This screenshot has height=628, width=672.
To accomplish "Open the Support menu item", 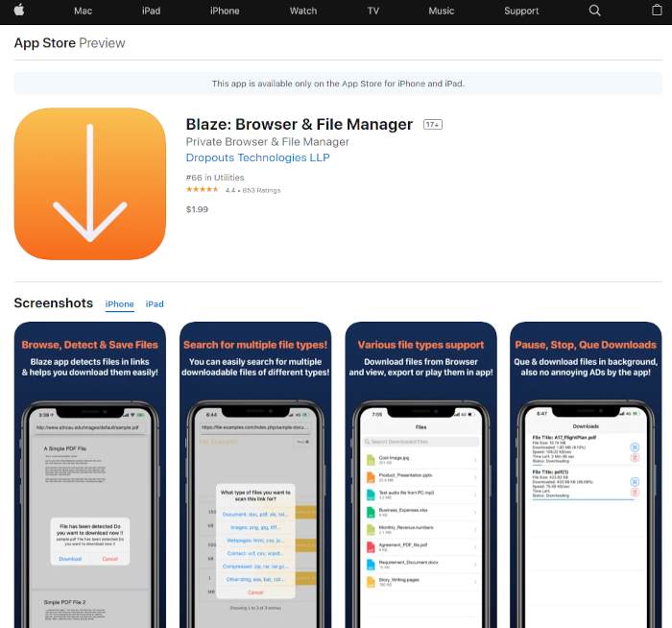I will tap(521, 11).
